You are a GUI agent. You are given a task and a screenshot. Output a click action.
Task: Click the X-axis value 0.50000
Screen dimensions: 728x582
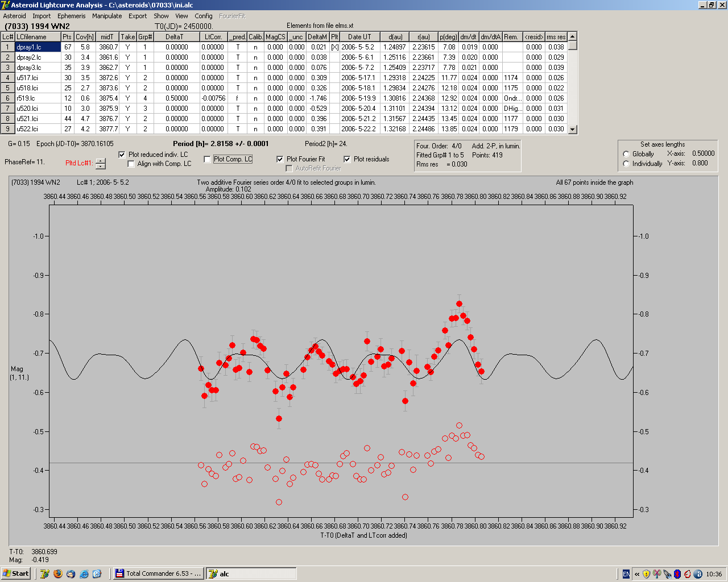[703, 153]
